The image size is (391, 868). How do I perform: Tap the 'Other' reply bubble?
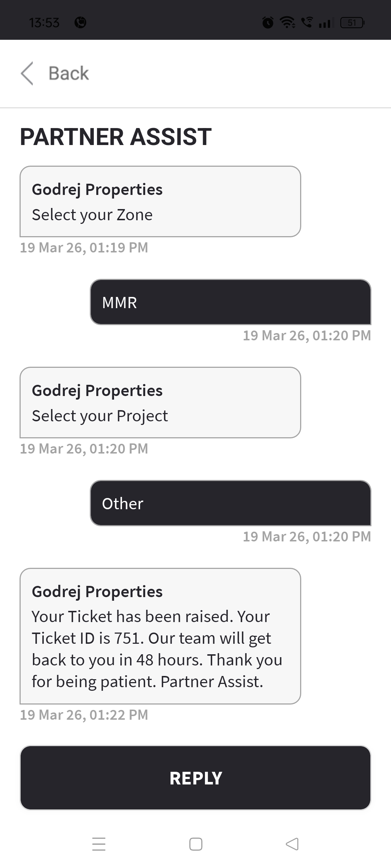[230, 503]
